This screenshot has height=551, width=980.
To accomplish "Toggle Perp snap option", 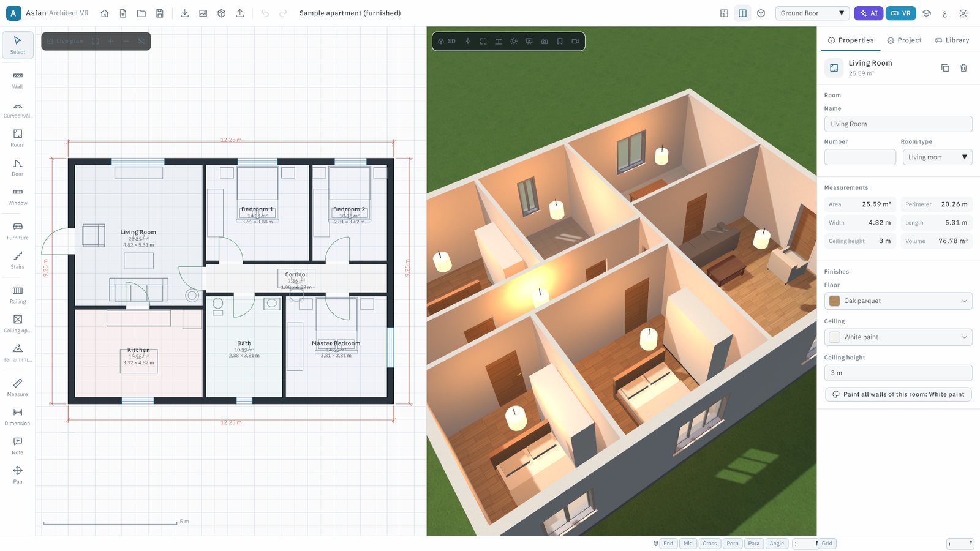I will tap(733, 544).
